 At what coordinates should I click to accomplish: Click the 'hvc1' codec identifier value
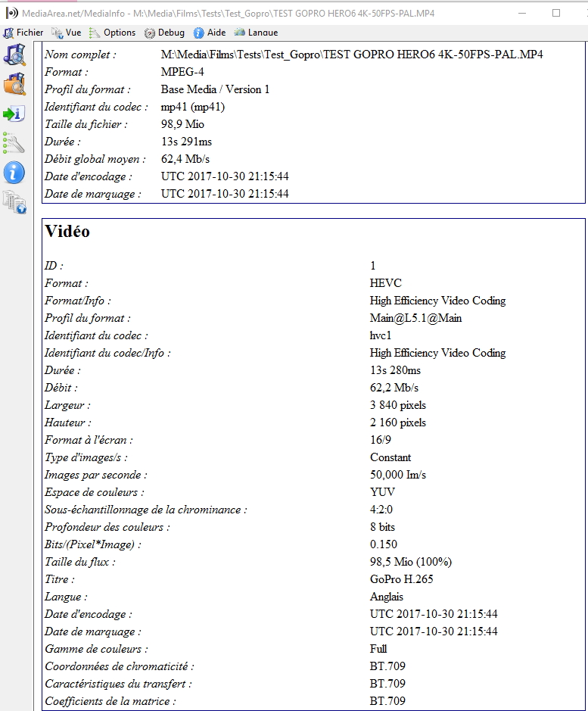click(381, 335)
